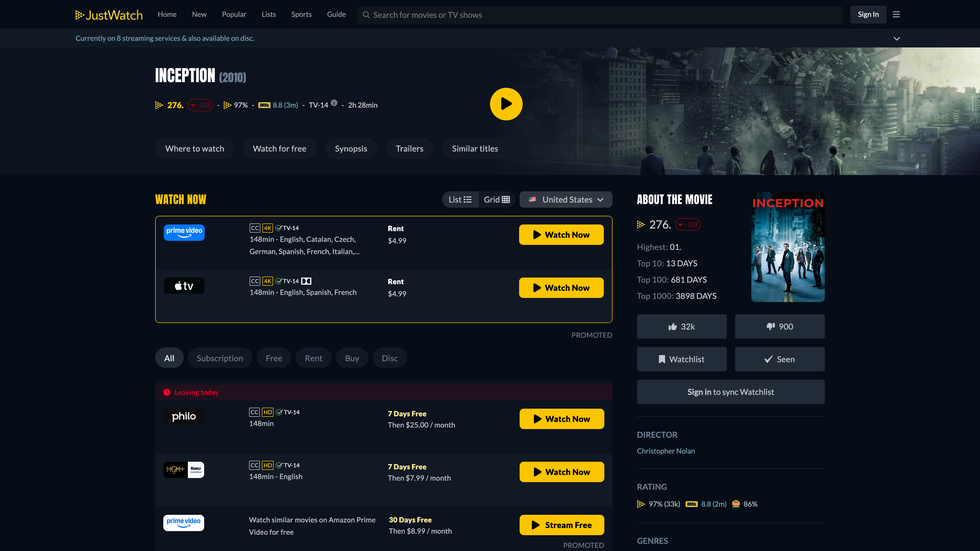Jump to Trailers section
This screenshot has height=551, width=980.
(409, 149)
